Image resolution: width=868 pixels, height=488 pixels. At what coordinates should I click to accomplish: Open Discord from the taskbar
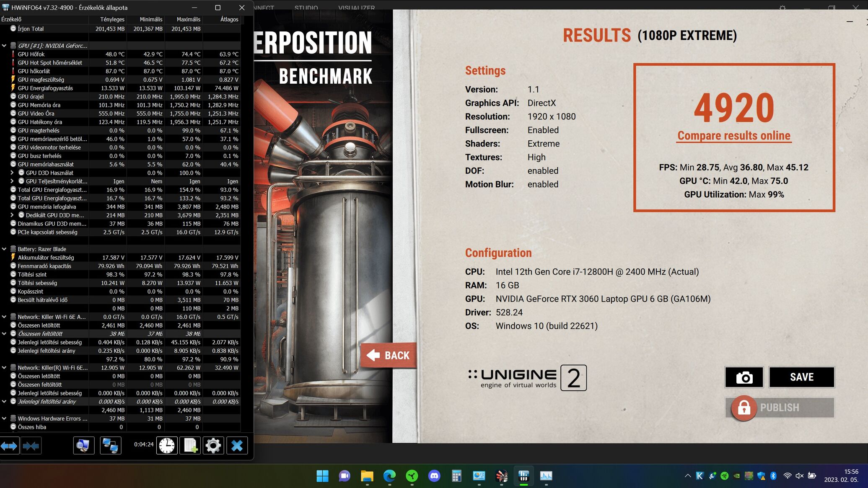tap(434, 476)
